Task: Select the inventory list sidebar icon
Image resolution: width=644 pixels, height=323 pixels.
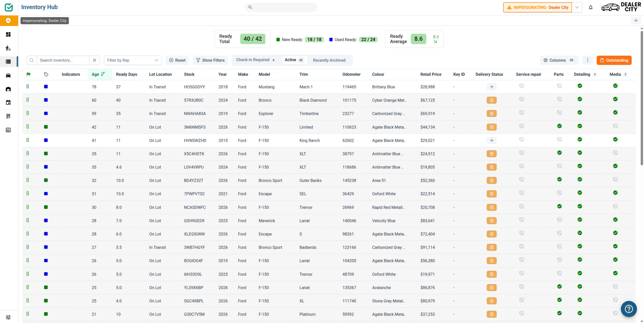Action: click(8, 61)
